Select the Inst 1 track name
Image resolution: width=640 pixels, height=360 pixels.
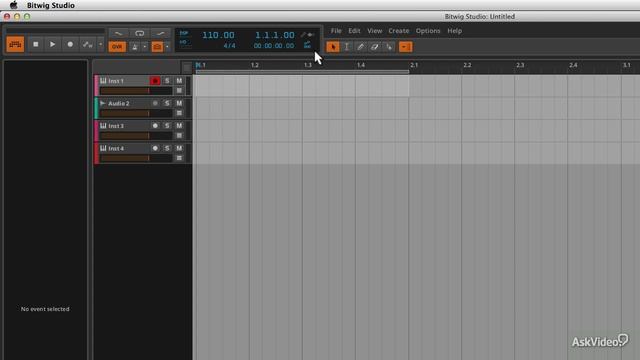(x=116, y=81)
